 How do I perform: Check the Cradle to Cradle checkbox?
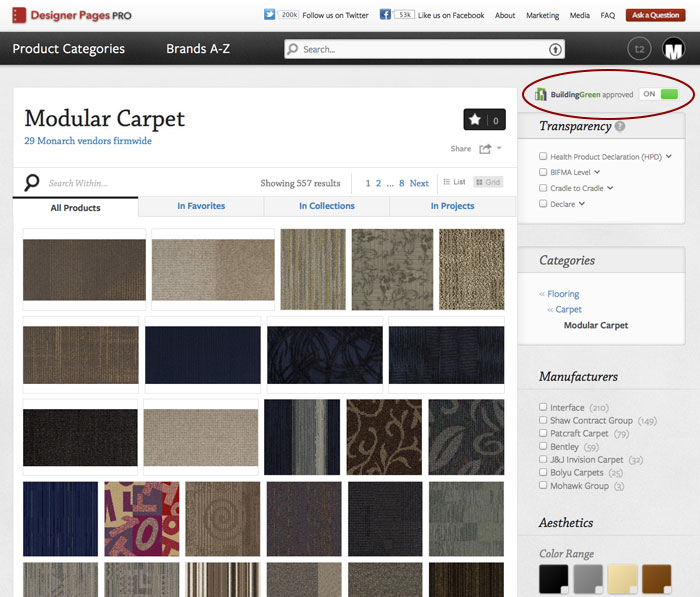(543, 188)
